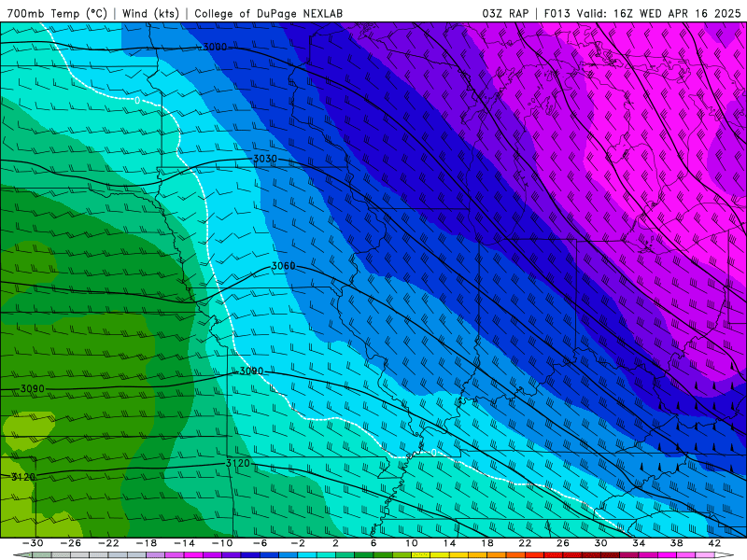Click the -30 colorbar scale label
This screenshot has width=747, height=560.
pyautogui.click(x=33, y=543)
